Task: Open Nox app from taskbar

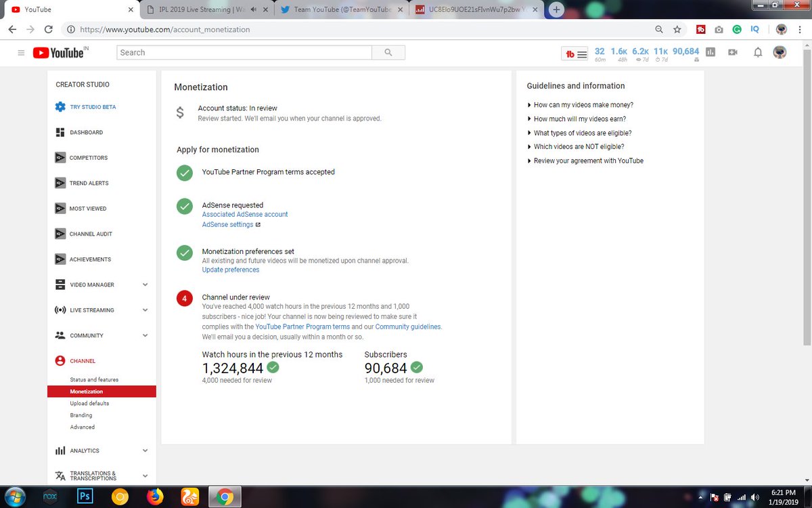Action: [x=50, y=496]
